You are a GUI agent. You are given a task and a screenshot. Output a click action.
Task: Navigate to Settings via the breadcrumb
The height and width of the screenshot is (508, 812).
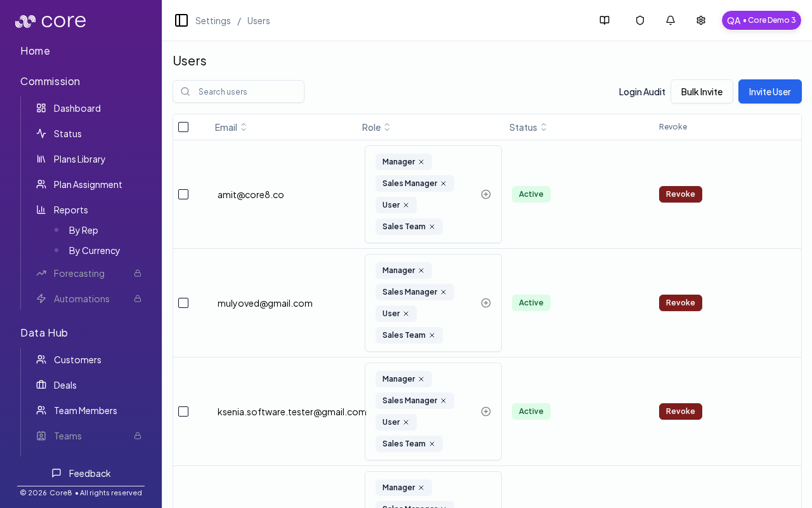tap(213, 20)
